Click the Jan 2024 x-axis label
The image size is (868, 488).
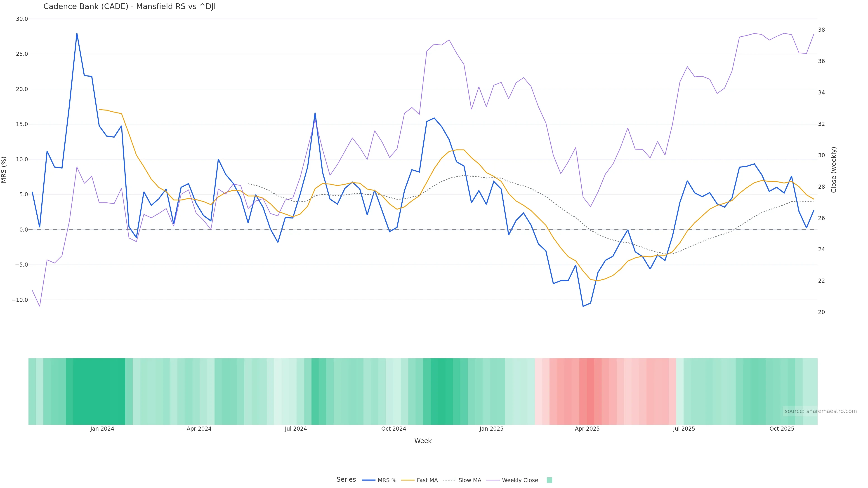[x=102, y=429]
